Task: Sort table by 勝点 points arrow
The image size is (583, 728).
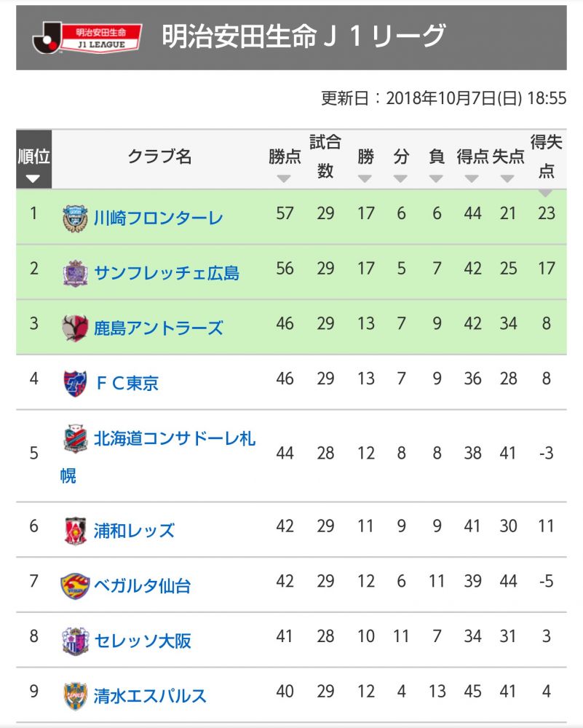Action: pyautogui.click(x=284, y=178)
